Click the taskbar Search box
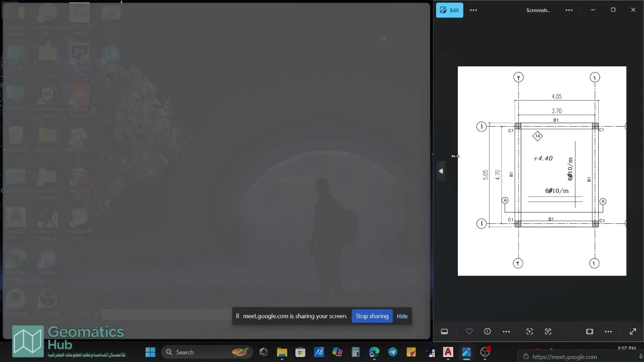Viewport: 644px width, 362px height. tap(208, 352)
